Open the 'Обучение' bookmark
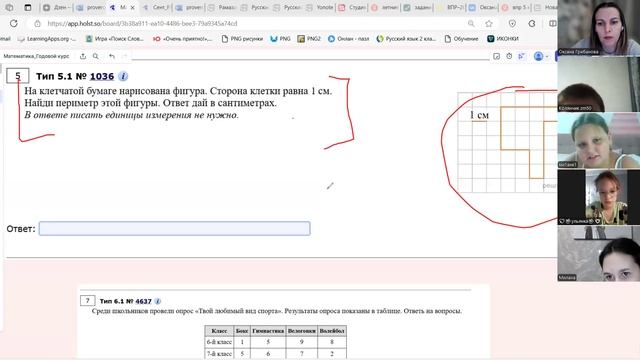Viewport: 640px width, 360px height. 462,39
